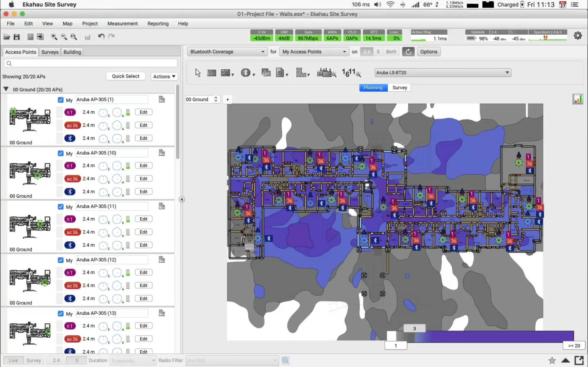Viewport: 588px width, 367px height.
Task: Select the Bluetooth beacon placement tool
Action: pyautogui.click(x=245, y=72)
